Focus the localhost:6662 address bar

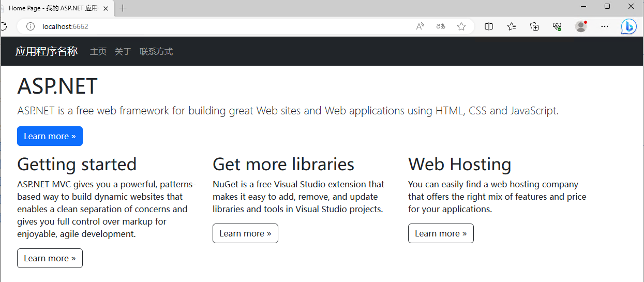tap(207, 26)
